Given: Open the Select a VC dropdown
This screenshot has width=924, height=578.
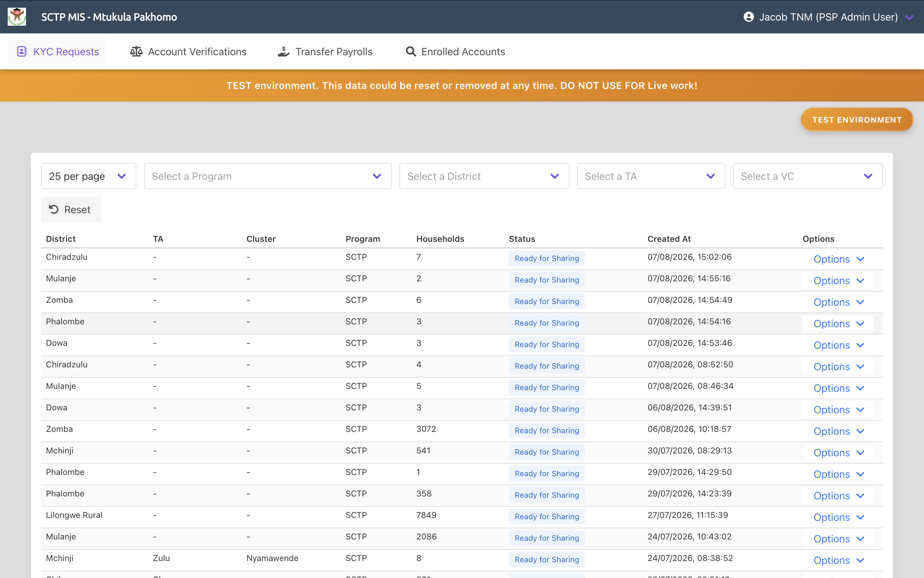Looking at the screenshot, I should point(808,176).
